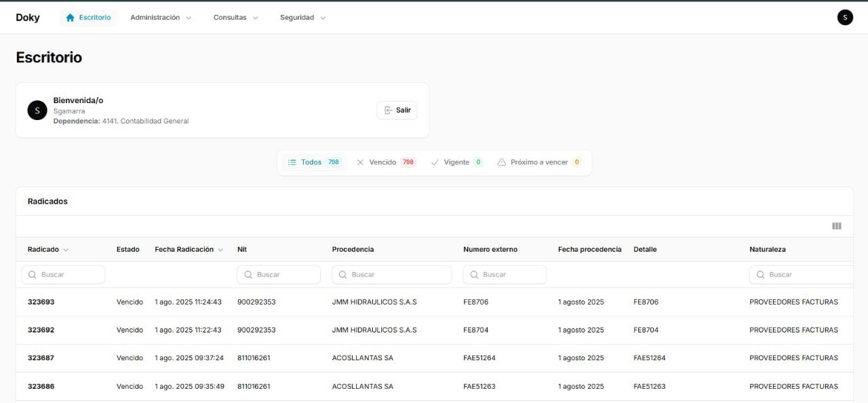The width and height of the screenshot is (868, 403).
Task: Click ACOSLLANTAS SA in row 323687
Action: [362, 358]
